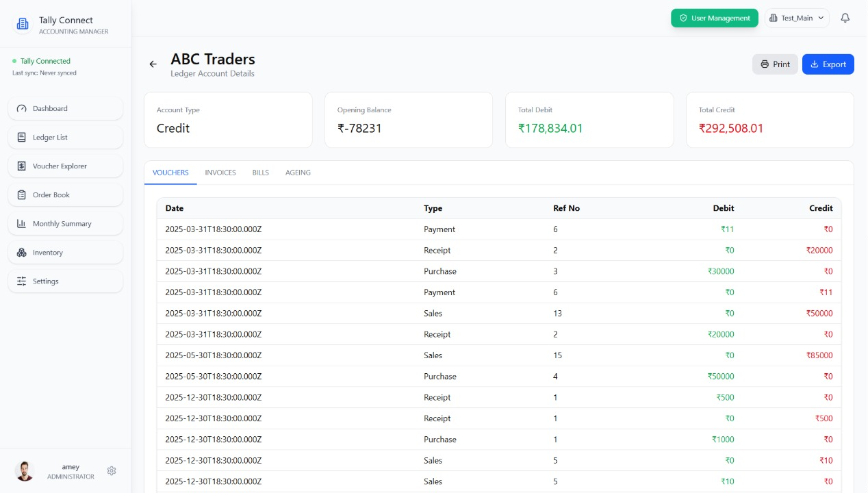Go to Ledger List
Image resolution: width=868 pixels, height=493 pixels.
pos(66,138)
